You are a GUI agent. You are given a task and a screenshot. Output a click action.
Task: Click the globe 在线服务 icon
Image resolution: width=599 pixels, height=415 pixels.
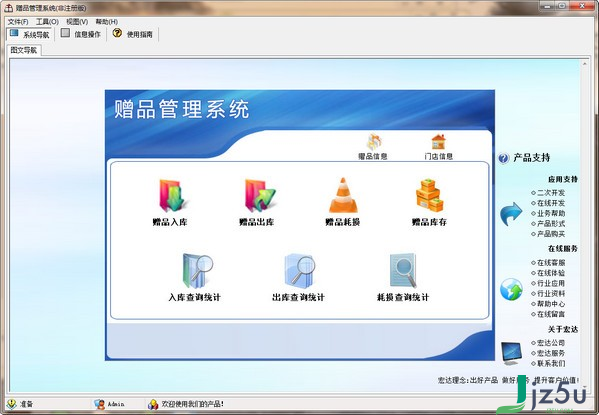511,289
